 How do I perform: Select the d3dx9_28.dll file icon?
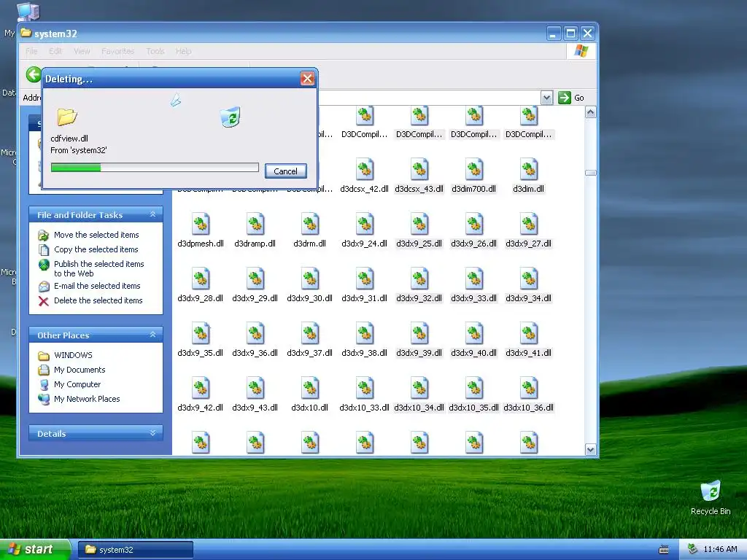[201, 279]
